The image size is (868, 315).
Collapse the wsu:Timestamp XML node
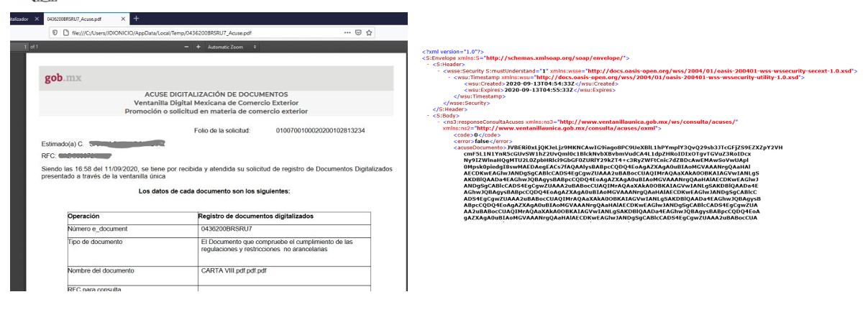(x=449, y=78)
